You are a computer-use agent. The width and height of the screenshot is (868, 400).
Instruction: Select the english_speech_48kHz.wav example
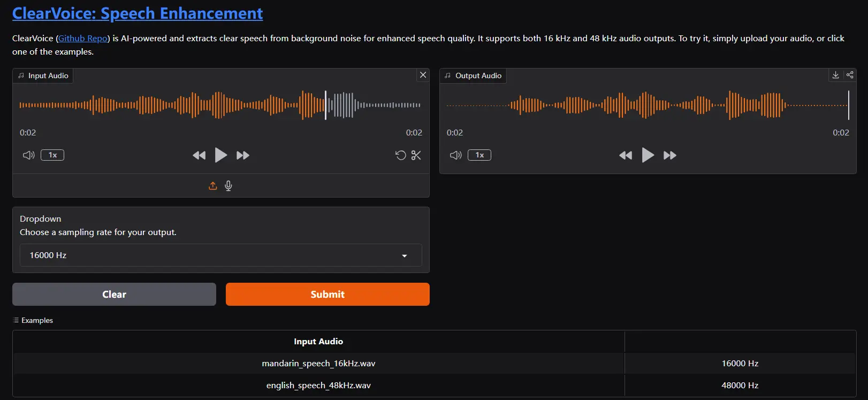318,385
